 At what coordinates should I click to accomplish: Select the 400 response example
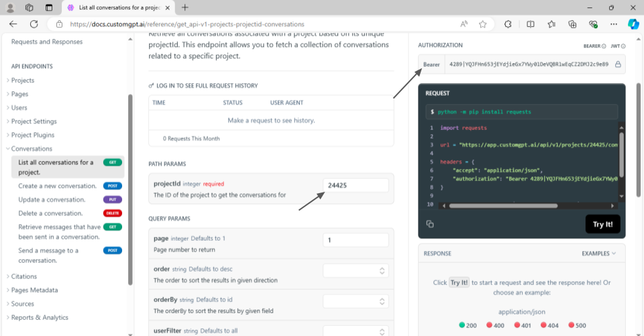coord(495,325)
